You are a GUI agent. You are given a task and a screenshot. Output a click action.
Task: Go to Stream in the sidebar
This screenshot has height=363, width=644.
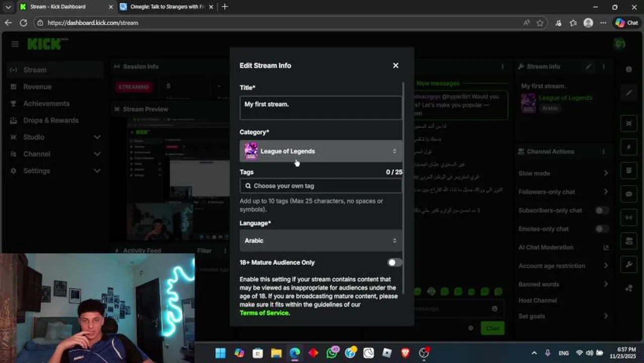tap(55, 70)
